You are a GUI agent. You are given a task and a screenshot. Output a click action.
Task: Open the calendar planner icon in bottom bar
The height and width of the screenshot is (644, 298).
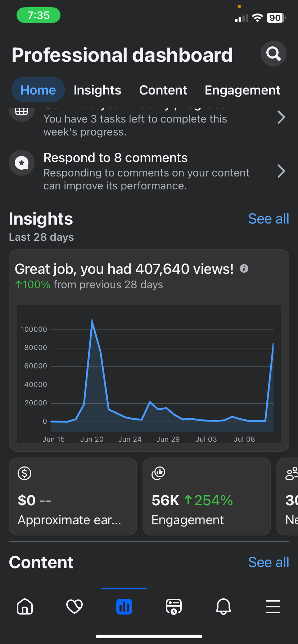[174, 607]
